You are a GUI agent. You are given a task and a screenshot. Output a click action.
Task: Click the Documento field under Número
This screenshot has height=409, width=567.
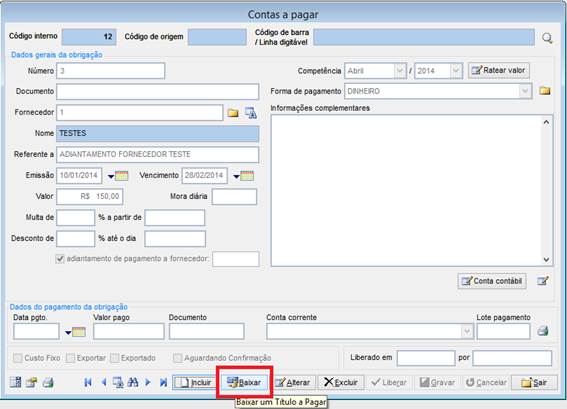[158, 91]
